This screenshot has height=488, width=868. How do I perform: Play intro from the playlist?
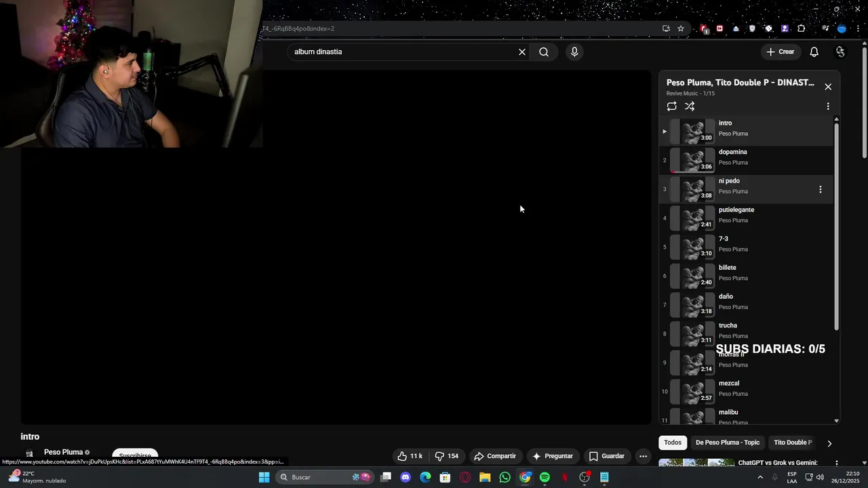[x=747, y=131]
